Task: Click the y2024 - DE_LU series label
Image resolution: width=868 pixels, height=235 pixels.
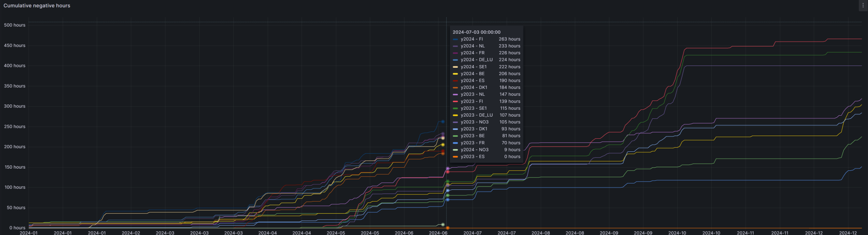Action: [x=476, y=60]
